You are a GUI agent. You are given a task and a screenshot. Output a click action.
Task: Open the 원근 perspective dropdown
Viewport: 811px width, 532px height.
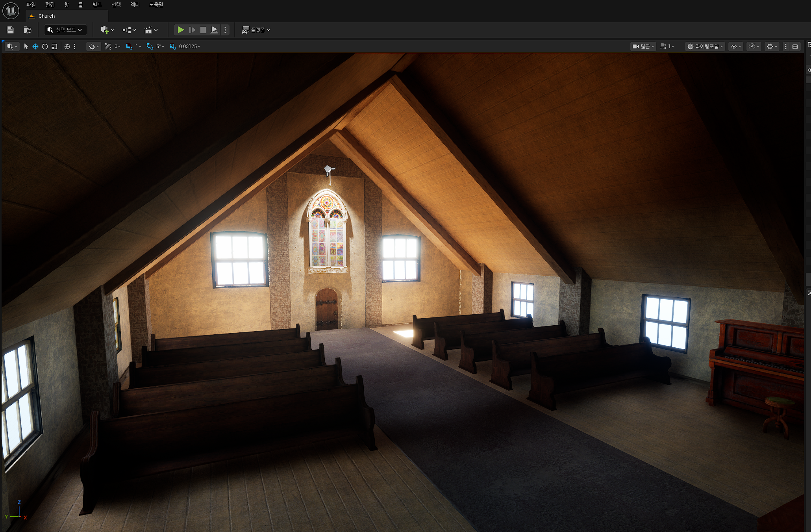pos(643,46)
